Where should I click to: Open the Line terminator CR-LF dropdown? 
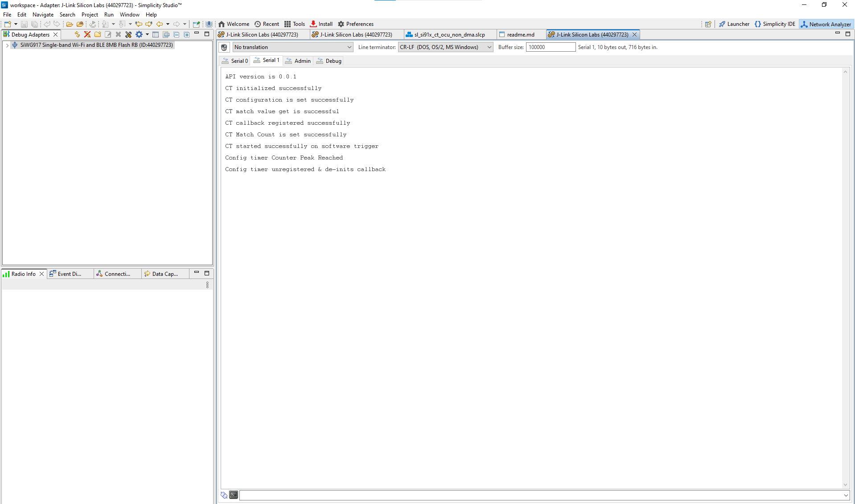pos(445,47)
